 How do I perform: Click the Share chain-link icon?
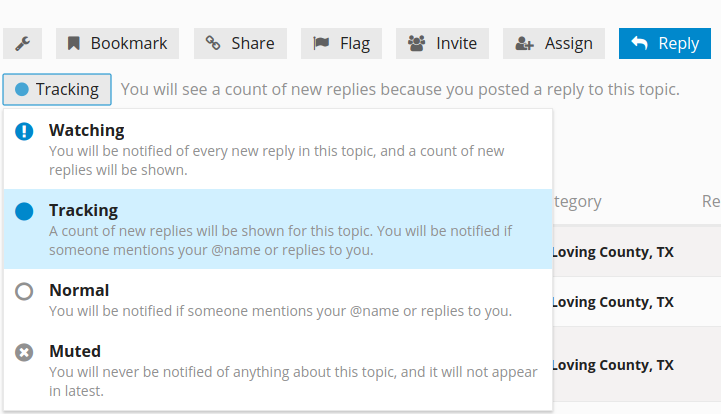tap(212, 43)
